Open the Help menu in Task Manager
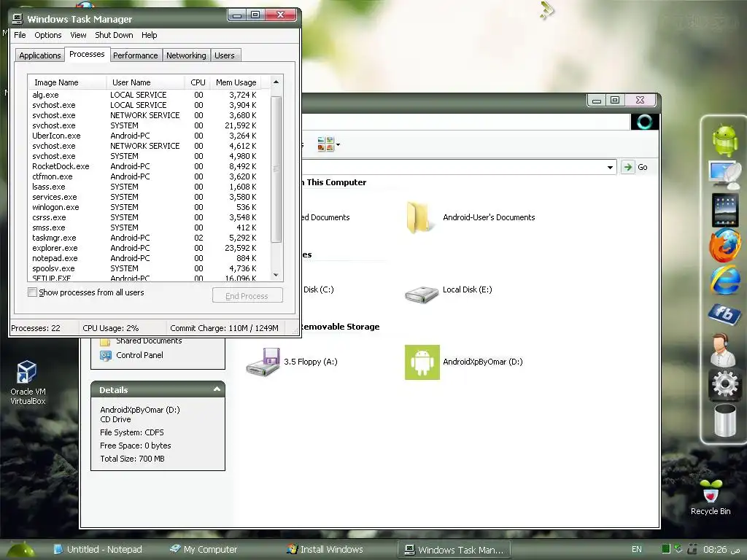747x560 pixels. pos(149,35)
